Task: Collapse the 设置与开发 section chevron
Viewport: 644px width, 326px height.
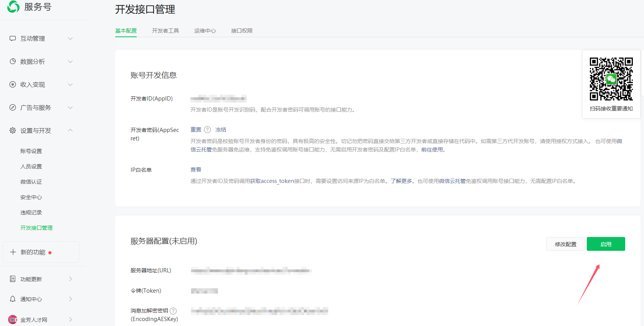Action: tap(70, 130)
